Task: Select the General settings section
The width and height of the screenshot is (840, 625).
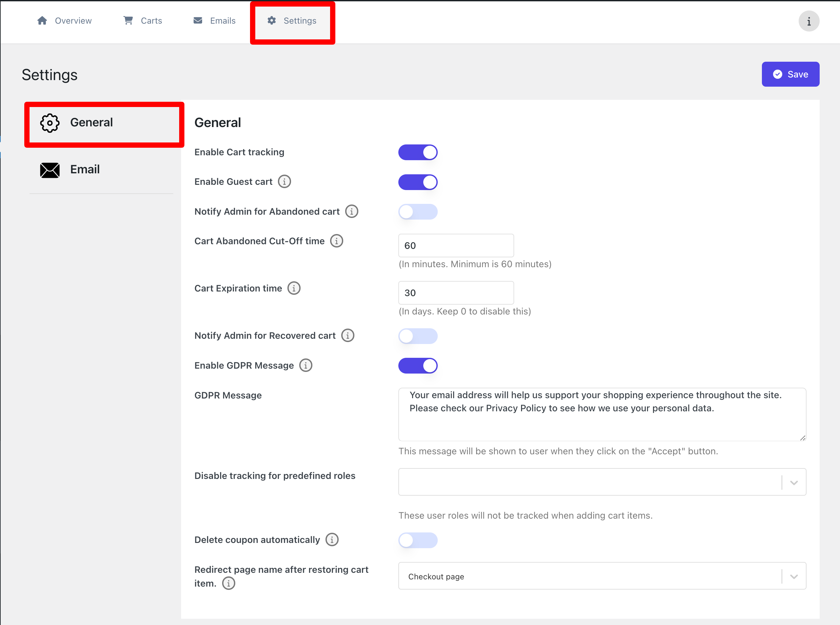Action: 91,122
